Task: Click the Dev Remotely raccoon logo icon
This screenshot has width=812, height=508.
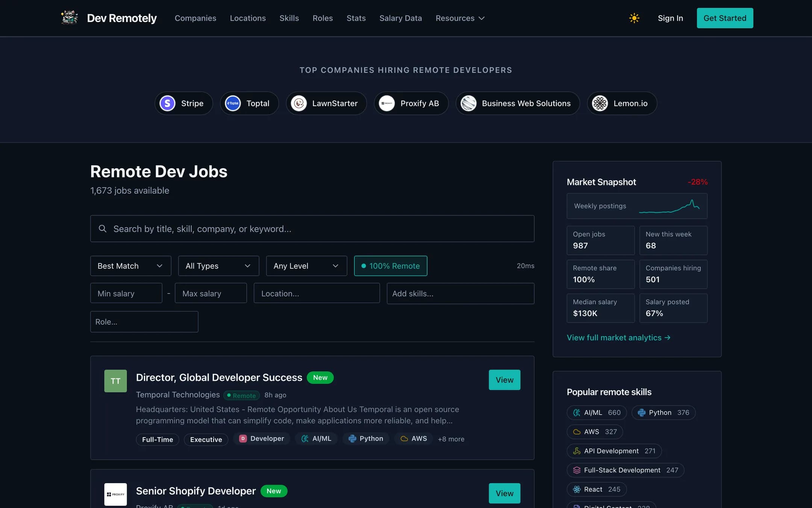Action: (70, 18)
